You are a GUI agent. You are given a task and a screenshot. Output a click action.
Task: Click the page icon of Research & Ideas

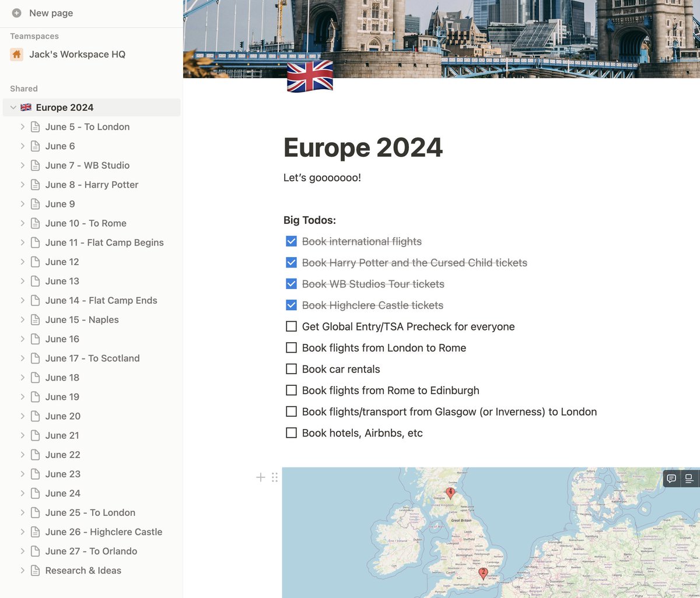coord(36,570)
